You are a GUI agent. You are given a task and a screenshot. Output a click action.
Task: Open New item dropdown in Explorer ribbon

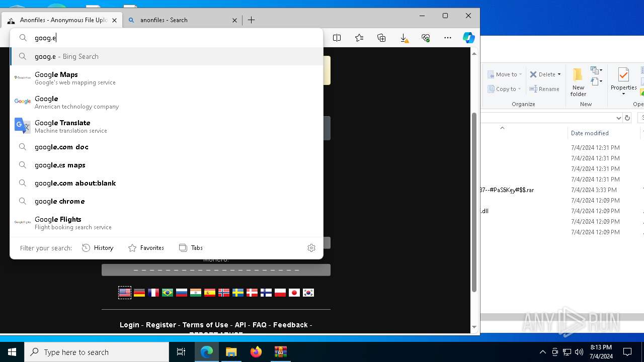pos(596,70)
